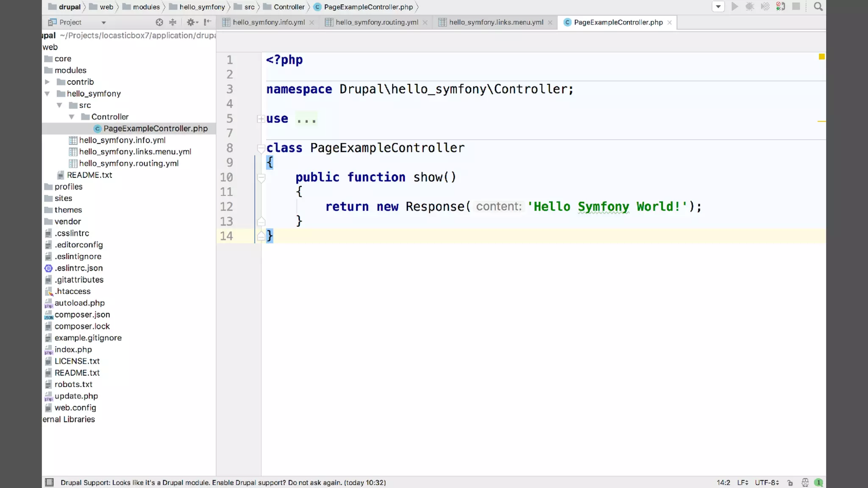Click the notification balloon showing 1
868x488 pixels.
point(819,482)
